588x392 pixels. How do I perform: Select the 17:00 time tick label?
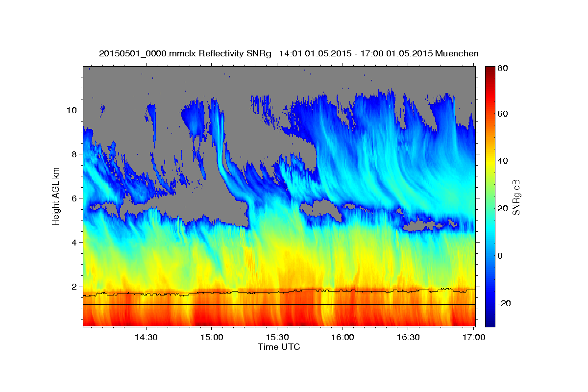(474, 338)
